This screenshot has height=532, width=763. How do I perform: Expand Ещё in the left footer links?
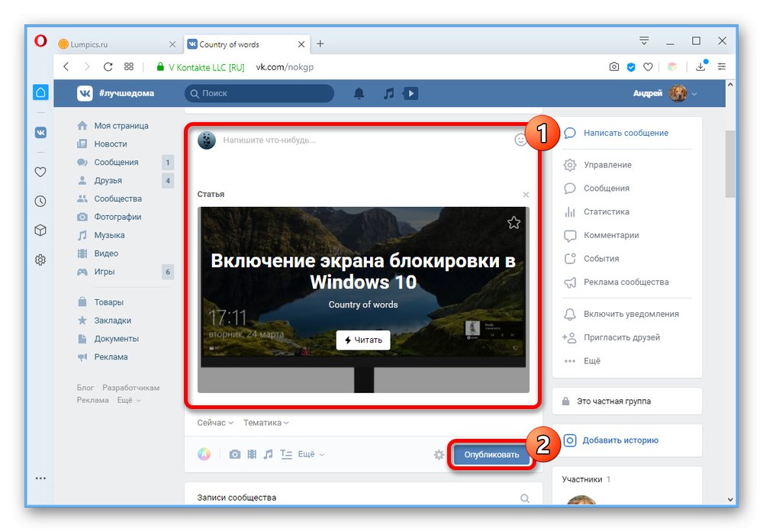[129, 400]
